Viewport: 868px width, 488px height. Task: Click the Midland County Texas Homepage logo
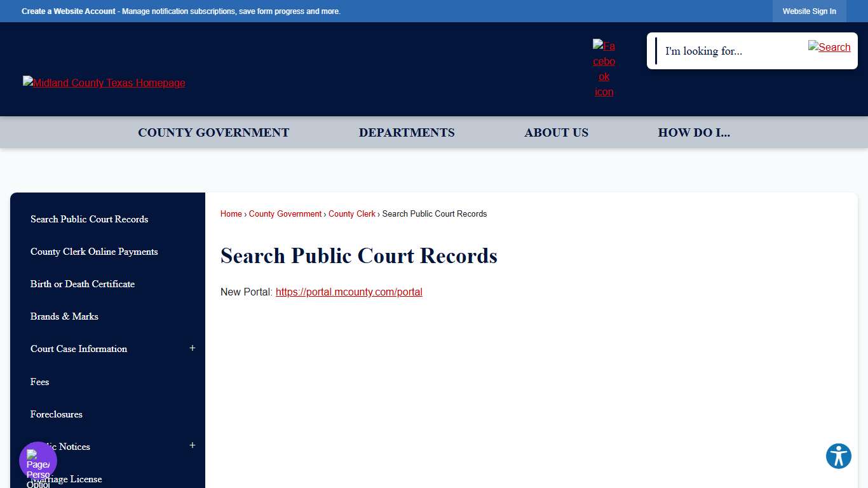[x=104, y=83]
